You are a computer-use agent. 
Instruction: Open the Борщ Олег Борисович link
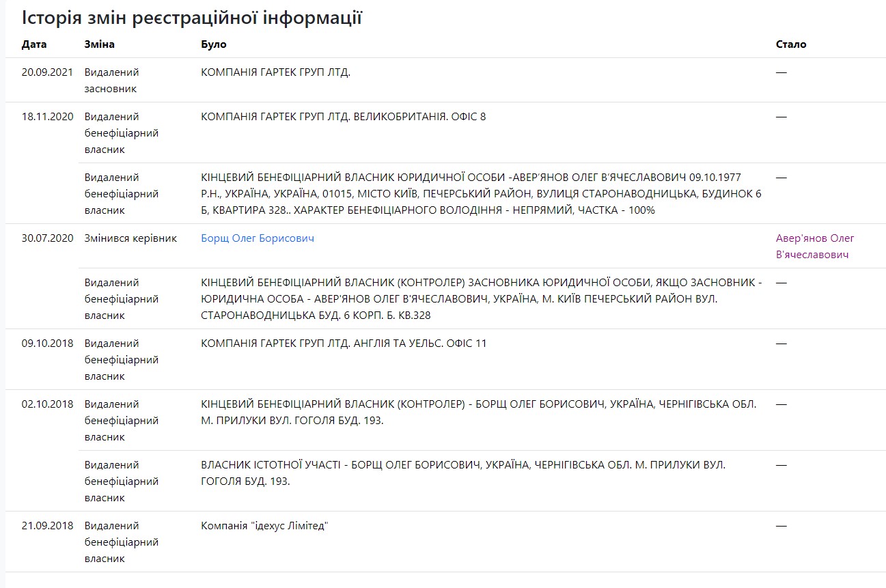click(258, 238)
